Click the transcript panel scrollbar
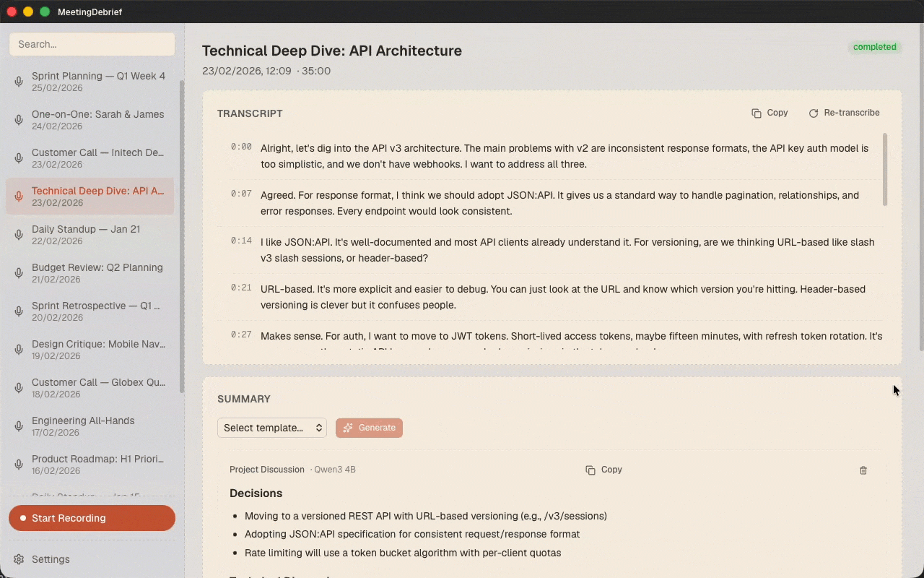This screenshot has width=924, height=578. tap(885, 170)
